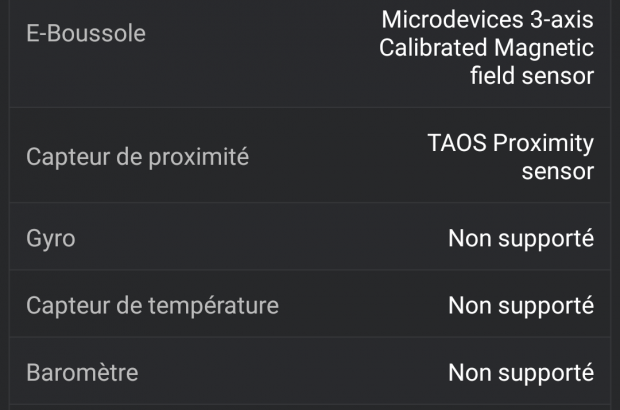The width and height of the screenshot is (620, 410).
Task: Tap the E-Boussole label
Action: (x=86, y=34)
